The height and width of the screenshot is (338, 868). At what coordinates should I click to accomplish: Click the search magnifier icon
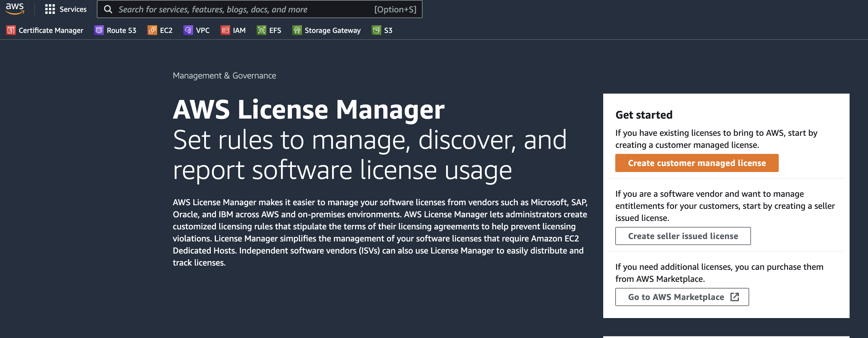108,9
